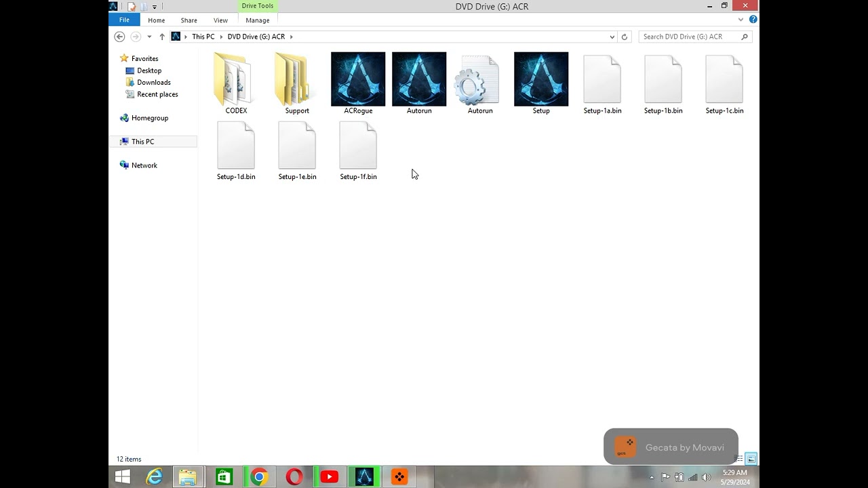Select the ACRogue application file
The height and width of the screenshot is (488, 868).
pos(358,83)
